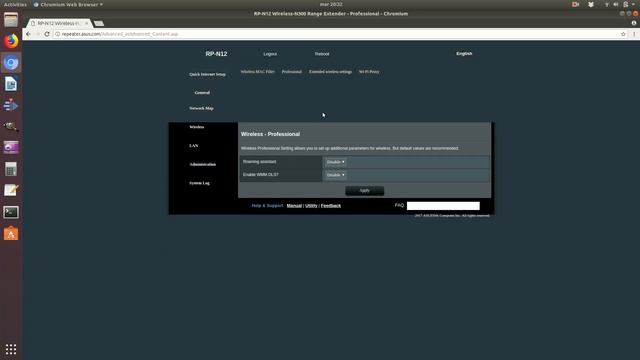Open Chromium three-dot menu
This screenshot has width=640, height=360.
[634, 34]
